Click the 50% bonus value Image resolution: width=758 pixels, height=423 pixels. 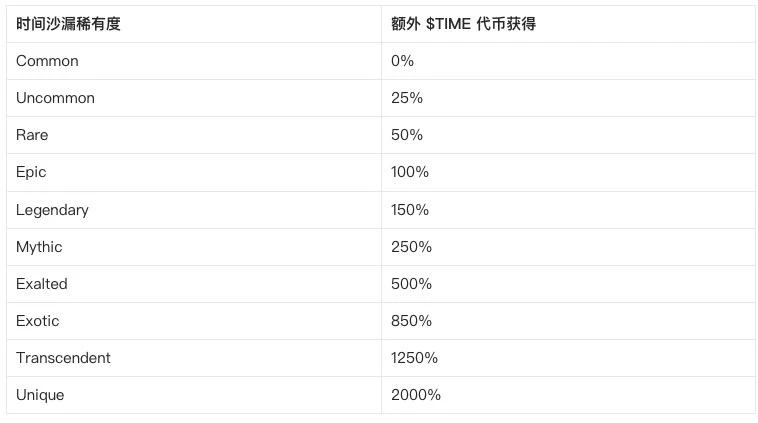tap(407, 135)
